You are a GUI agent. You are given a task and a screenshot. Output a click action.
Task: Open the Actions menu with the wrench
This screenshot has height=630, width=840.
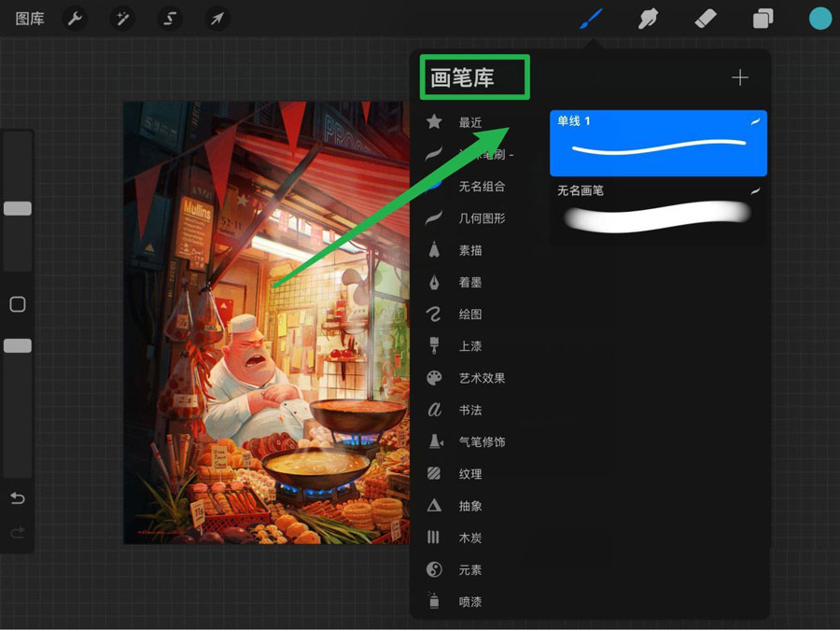[75, 18]
